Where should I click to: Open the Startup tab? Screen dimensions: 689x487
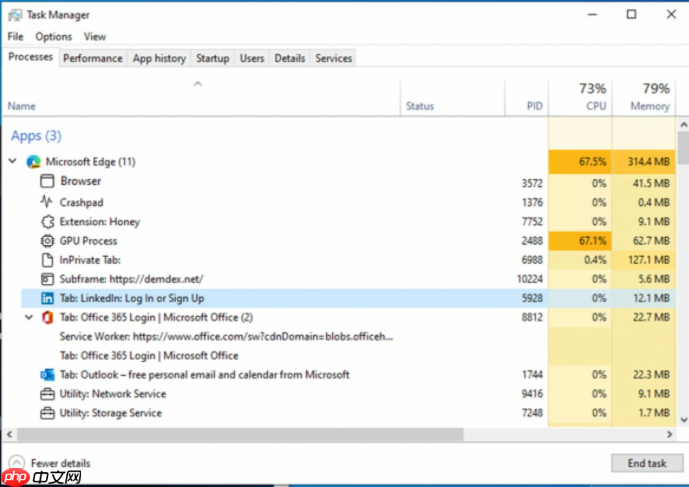[213, 58]
